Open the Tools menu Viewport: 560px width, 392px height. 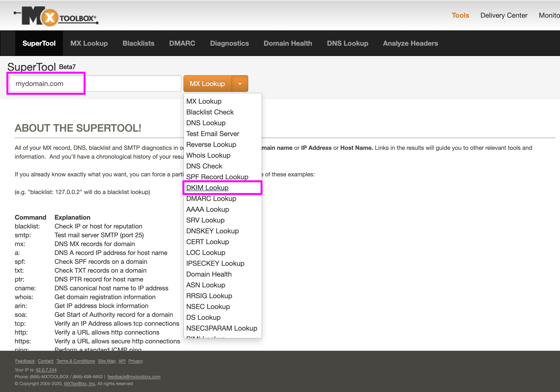click(x=460, y=15)
